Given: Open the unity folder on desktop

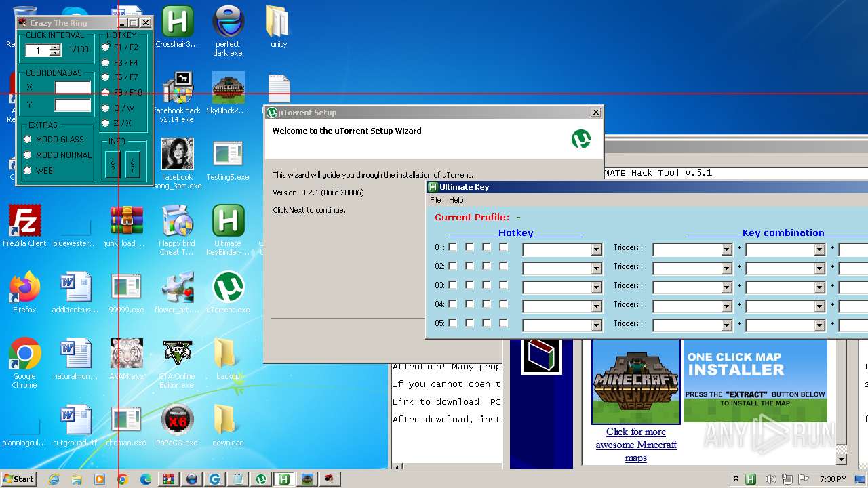Looking at the screenshot, I should [278, 27].
